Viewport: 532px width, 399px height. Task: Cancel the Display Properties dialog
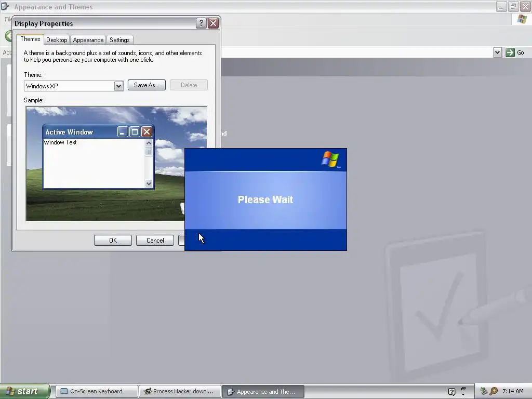point(155,240)
